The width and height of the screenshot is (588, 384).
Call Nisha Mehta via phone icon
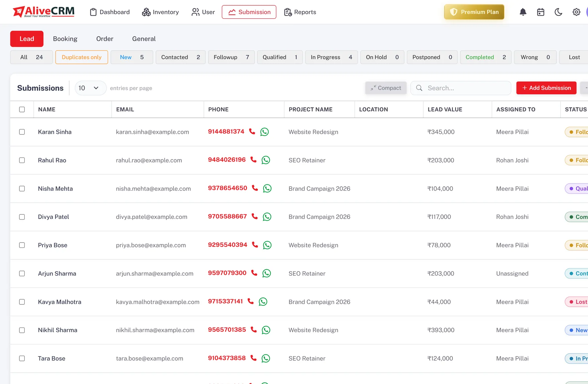tap(255, 188)
